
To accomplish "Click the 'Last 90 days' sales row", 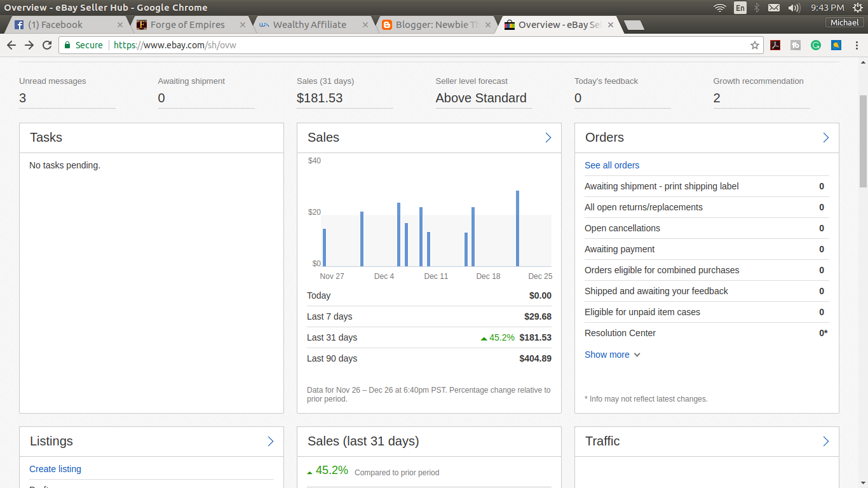I will pos(429,358).
